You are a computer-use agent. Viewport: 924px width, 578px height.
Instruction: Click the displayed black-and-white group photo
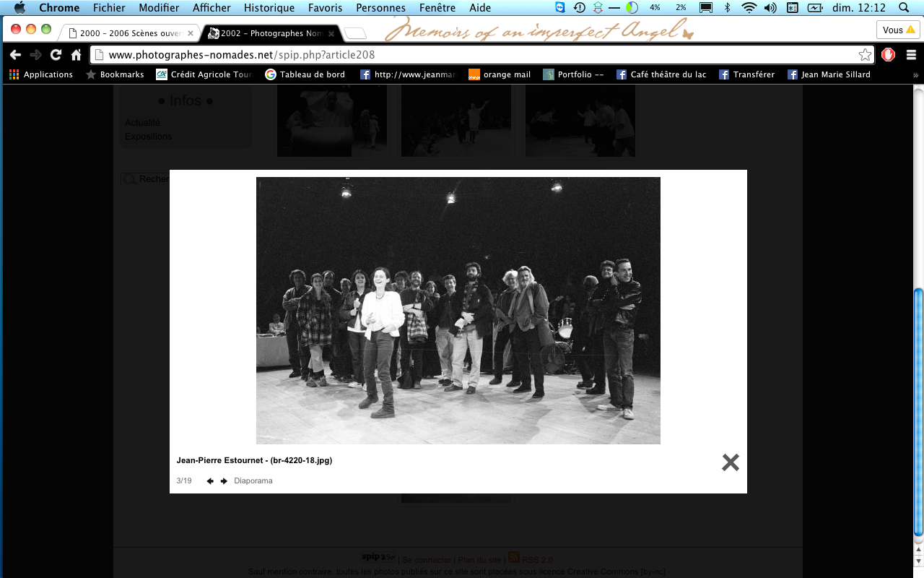pos(458,311)
